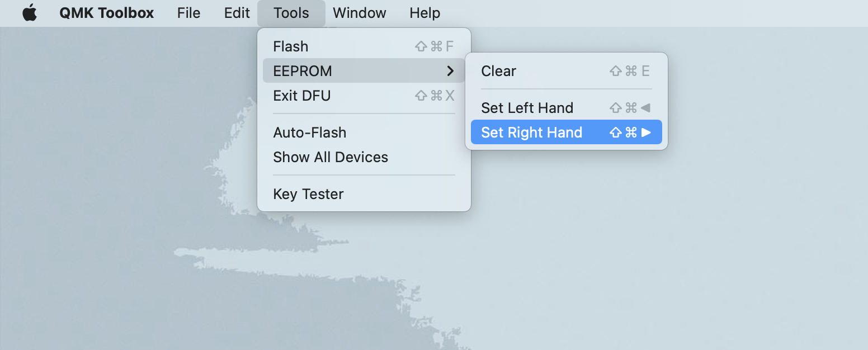Click the right-arrow shortcut glyph on the highlighted item

[x=646, y=133]
